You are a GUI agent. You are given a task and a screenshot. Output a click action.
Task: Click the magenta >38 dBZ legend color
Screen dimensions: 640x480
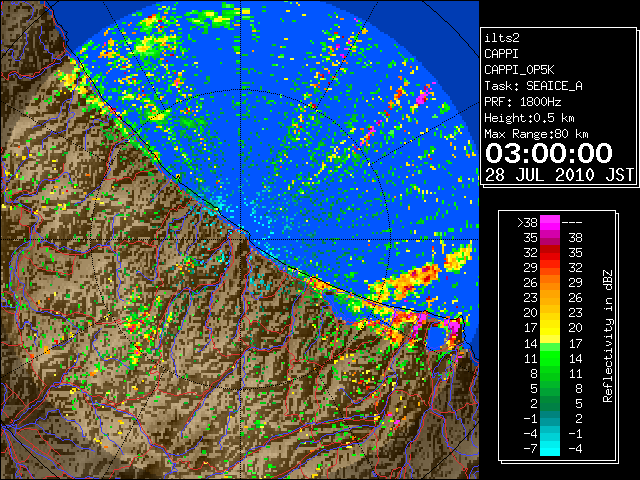(x=550, y=222)
